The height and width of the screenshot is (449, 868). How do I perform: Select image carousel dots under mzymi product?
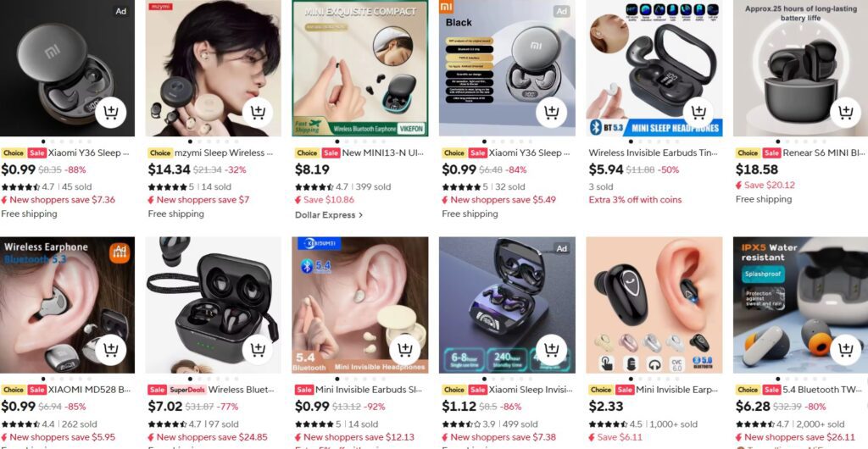pyautogui.click(x=213, y=141)
